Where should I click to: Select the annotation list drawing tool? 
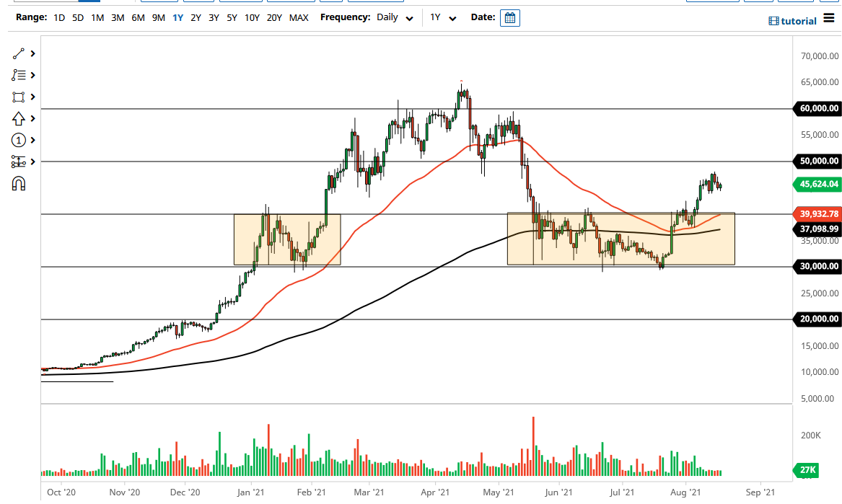[18, 75]
